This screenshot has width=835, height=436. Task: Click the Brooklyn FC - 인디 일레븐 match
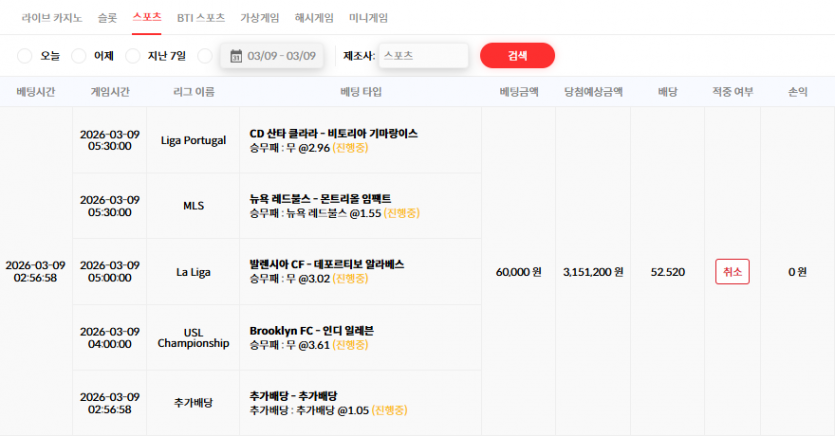pyautogui.click(x=312, y=331)
